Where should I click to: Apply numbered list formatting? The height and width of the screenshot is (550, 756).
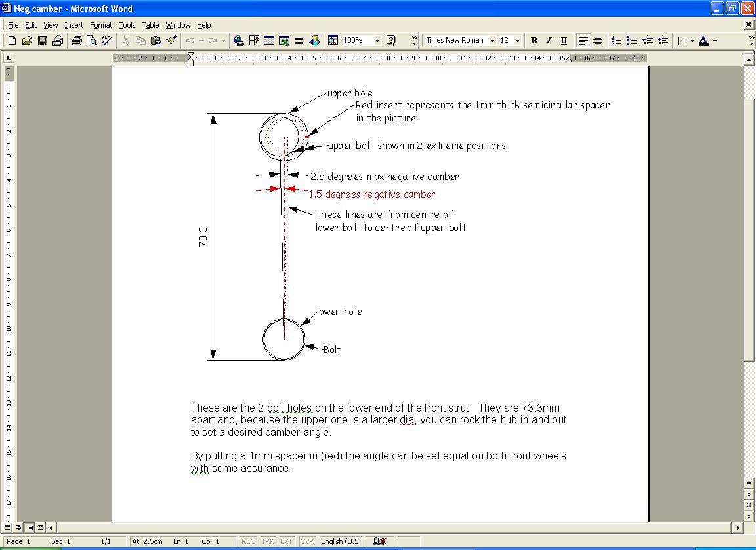[x=617, y=41]
